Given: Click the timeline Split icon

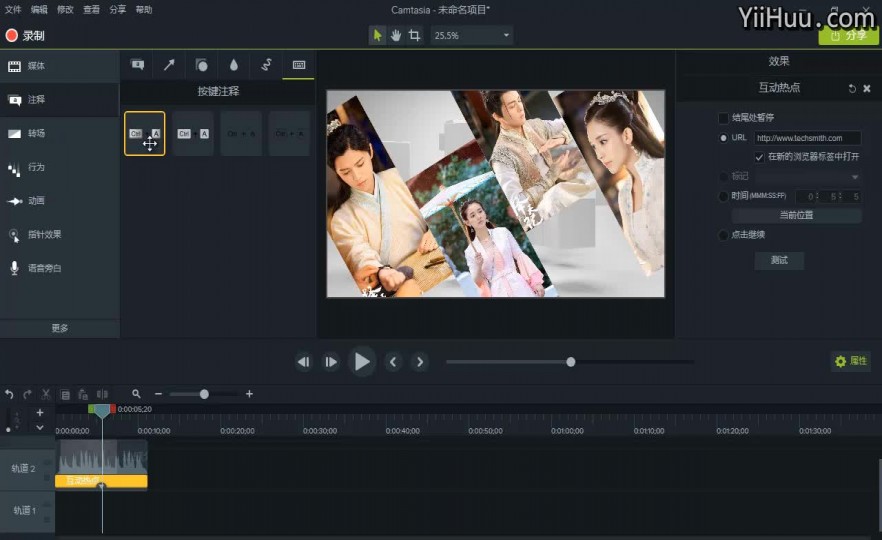Looking at the screenshot, I should point(102,394).
